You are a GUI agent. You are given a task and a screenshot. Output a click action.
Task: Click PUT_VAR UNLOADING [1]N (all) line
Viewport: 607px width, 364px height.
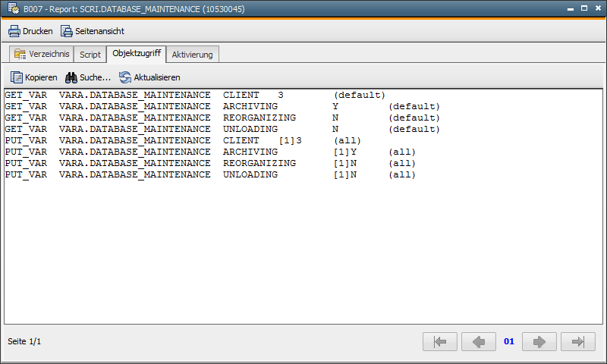[210, 175]
